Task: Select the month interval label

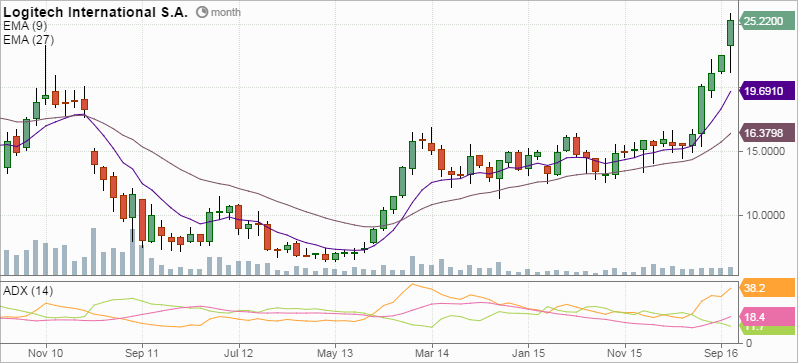Action: [x=226, y=12]
